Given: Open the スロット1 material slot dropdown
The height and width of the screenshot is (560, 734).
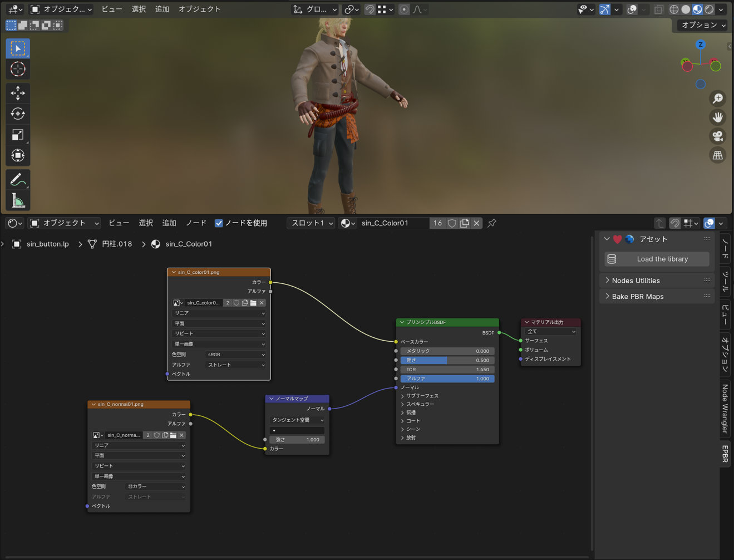Looking at the screenshot, I should [312, 223].
